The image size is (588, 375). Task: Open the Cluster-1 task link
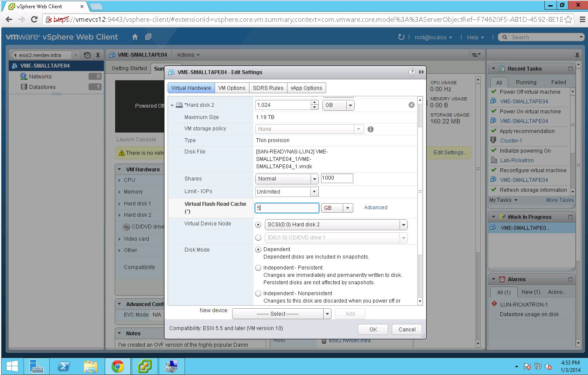[x=511, y=141]
